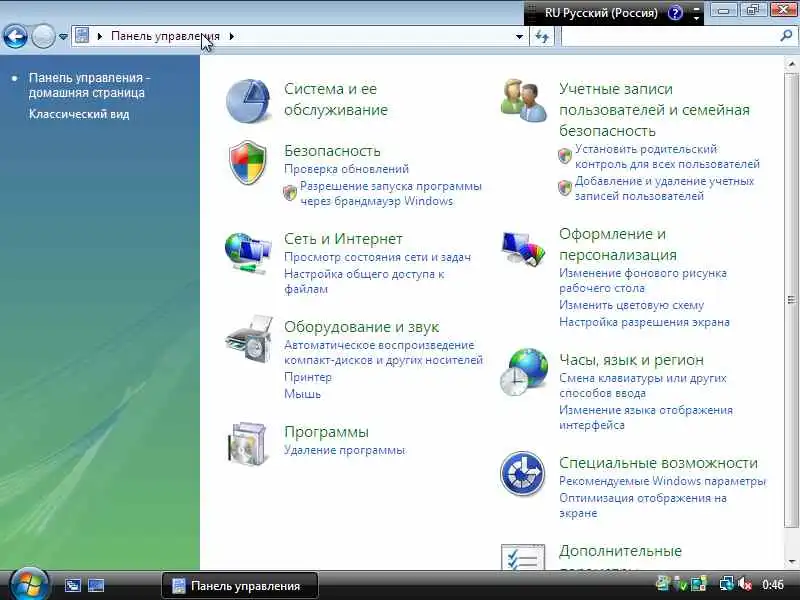Open the Programs box icon
800x600 pixels.
click(x=248, y=443)
